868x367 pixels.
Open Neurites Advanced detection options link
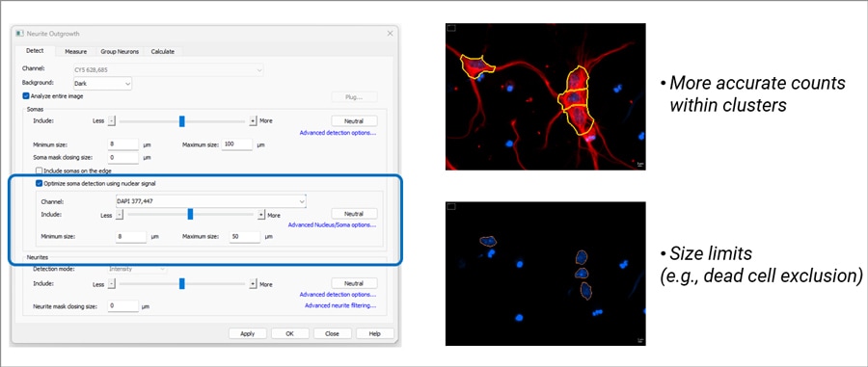[x=338, y=295]
